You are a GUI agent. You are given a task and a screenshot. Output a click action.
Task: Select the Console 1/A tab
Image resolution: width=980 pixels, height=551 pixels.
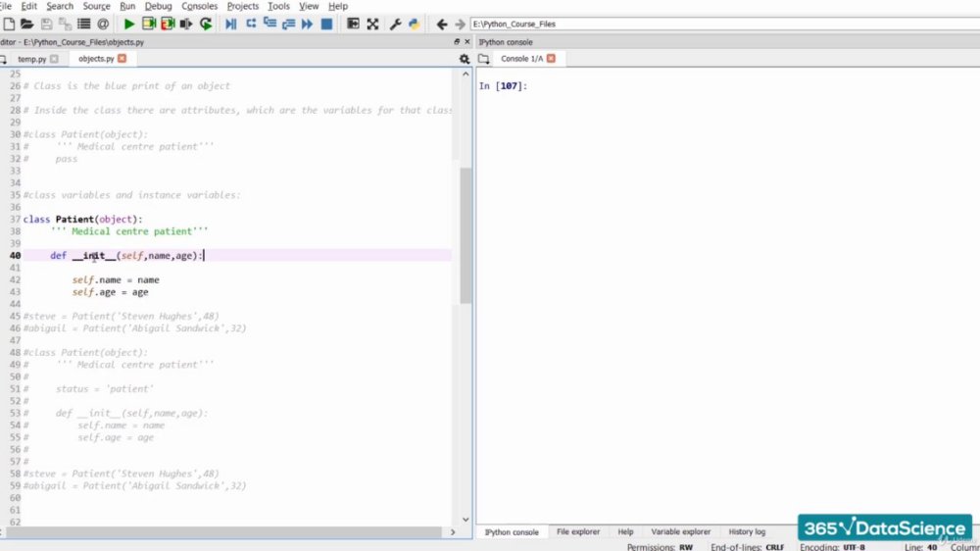coord(522,58)
